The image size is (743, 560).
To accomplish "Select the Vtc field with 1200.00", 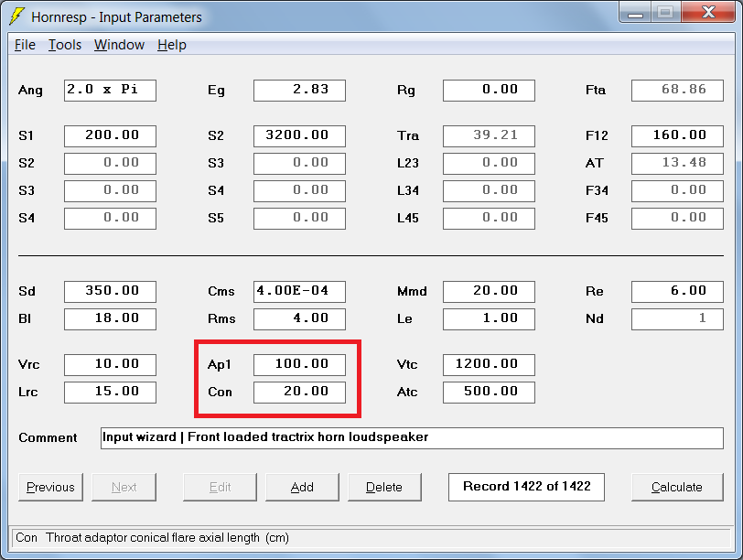I will [489, 365].
